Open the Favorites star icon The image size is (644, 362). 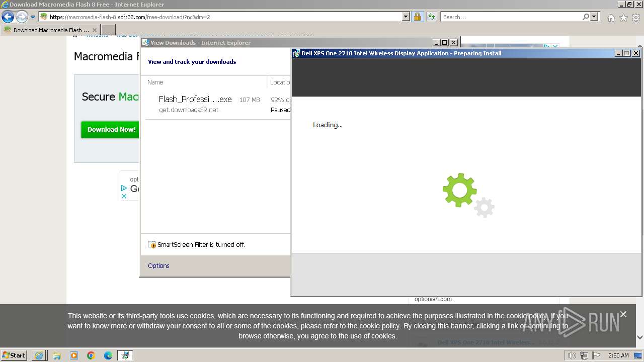click(623, 18)
